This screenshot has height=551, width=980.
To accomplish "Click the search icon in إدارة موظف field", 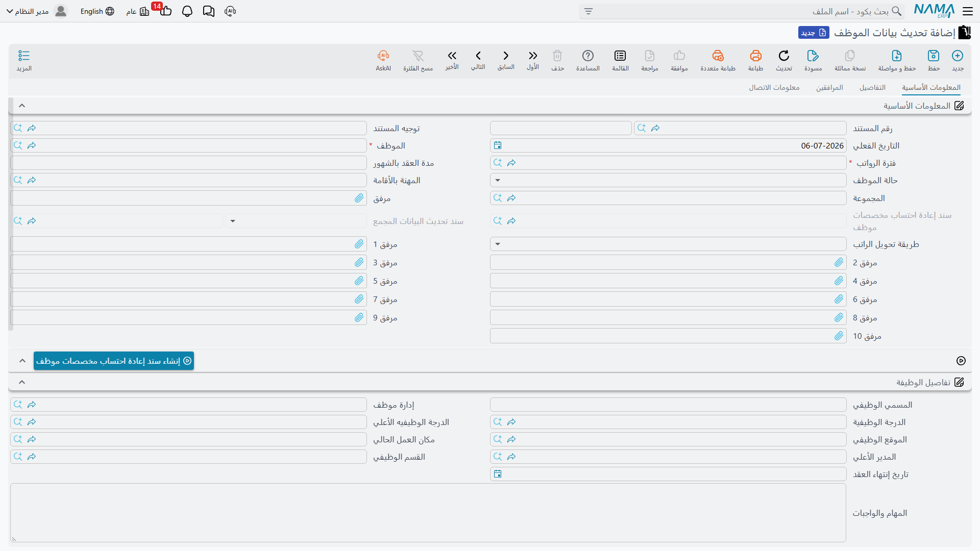I will [x=18, y=405].
